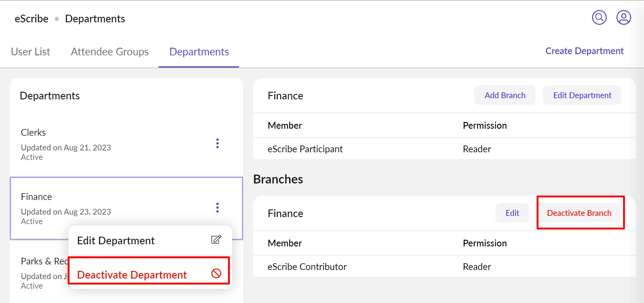Click the pencil edit icon in popup

tap(216, 240)
